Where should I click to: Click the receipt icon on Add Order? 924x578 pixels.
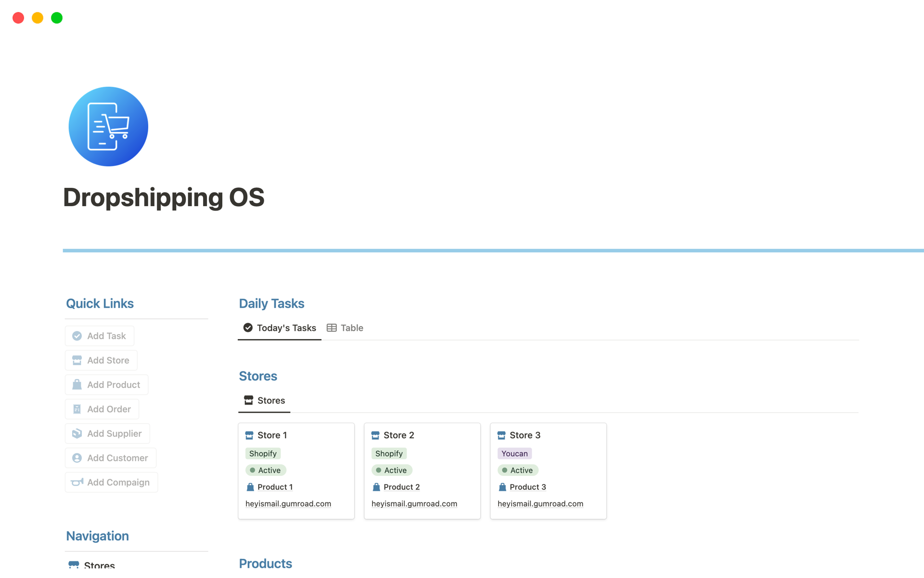pyautogui.click(x=77, y=409)
